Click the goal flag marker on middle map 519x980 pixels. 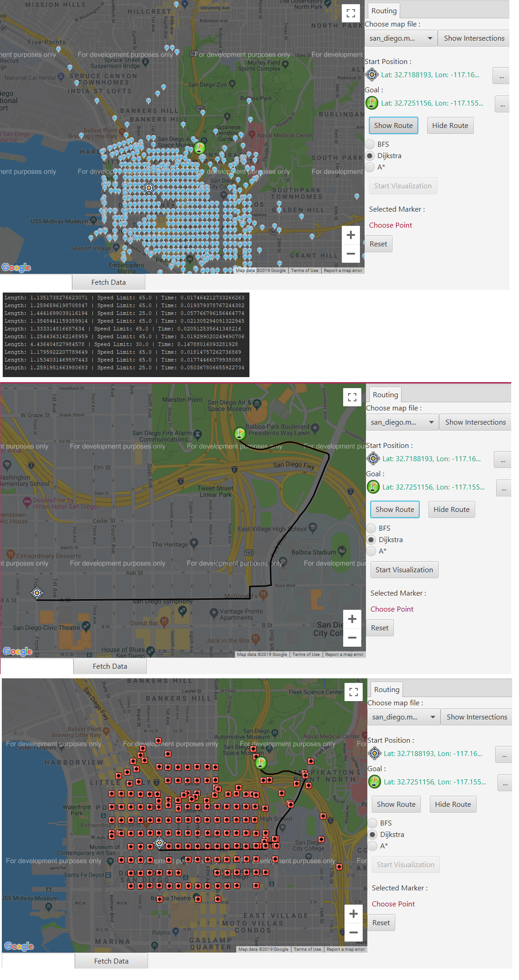240,433
